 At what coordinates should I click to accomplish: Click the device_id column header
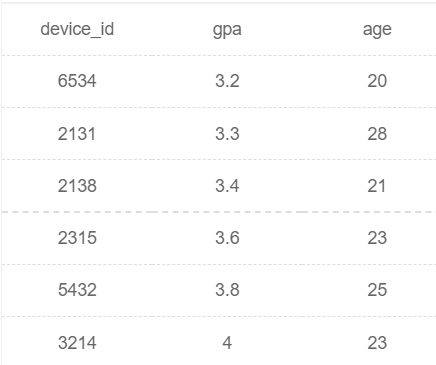tap(77, 29)
